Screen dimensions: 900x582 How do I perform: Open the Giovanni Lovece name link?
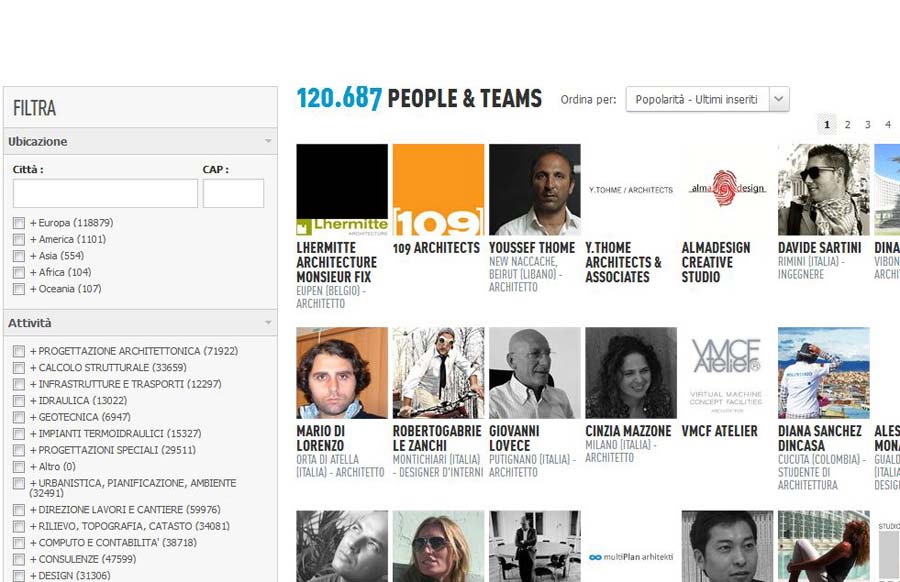(514, 439)
